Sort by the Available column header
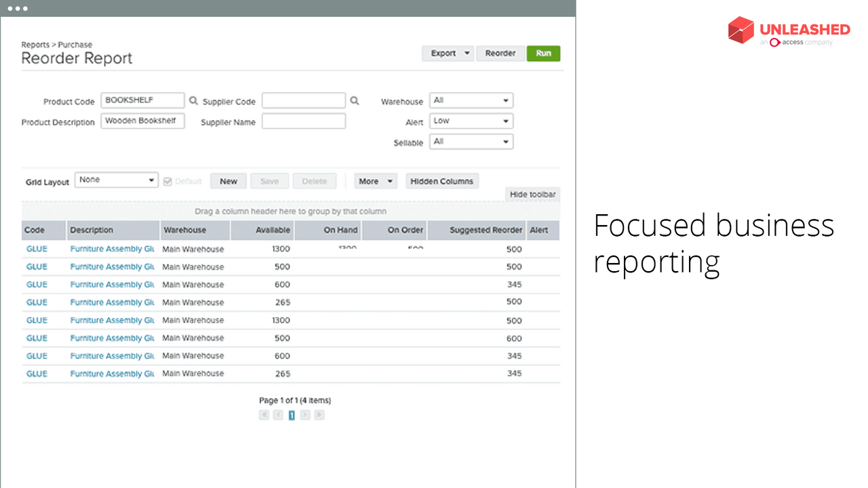Screen dimensions: 868x488 click(x=262, y=230)
